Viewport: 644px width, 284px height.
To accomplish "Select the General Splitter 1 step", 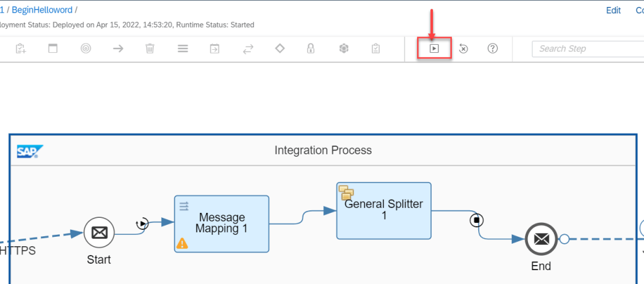I will [x=383, y=210].
